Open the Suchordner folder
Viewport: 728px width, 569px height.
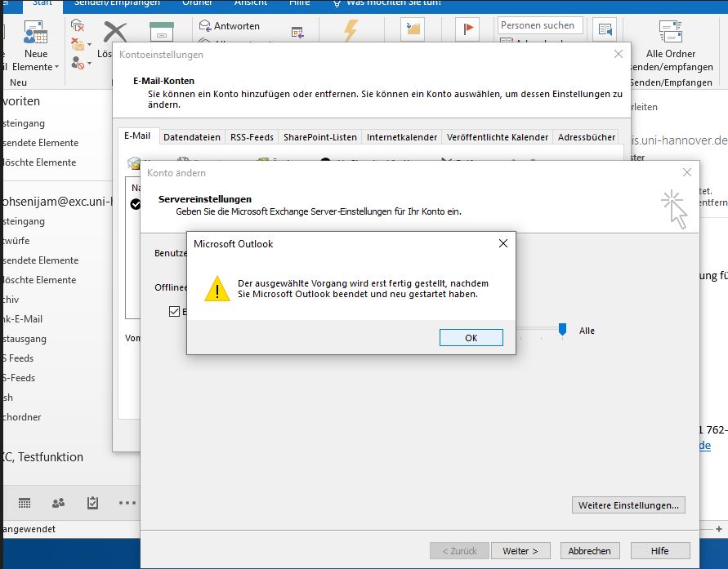coord(22,417)
